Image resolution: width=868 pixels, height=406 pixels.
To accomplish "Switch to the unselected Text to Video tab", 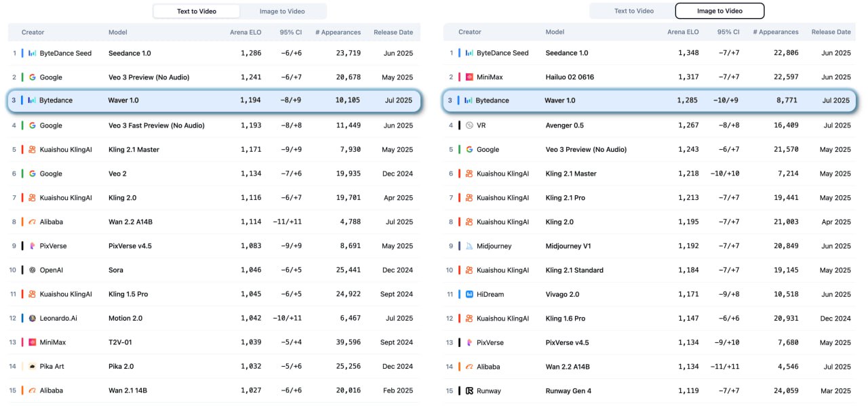I will [x=633, y=11].
